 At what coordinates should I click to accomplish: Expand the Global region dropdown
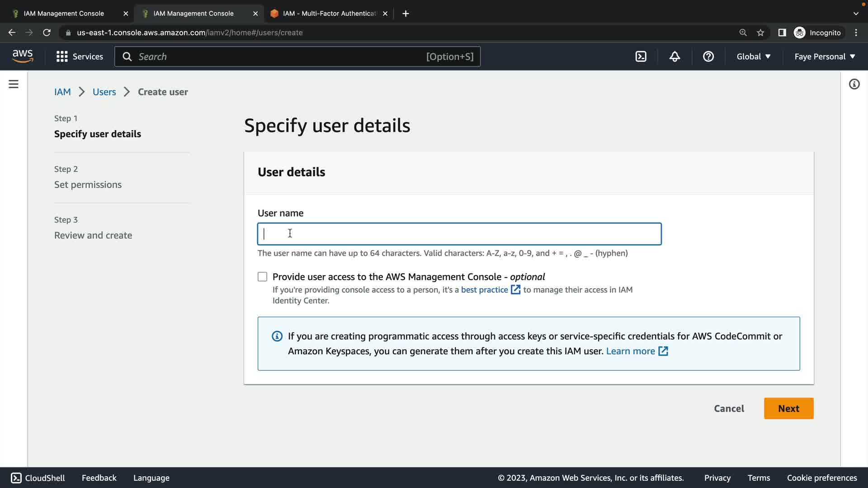point(753,56)
